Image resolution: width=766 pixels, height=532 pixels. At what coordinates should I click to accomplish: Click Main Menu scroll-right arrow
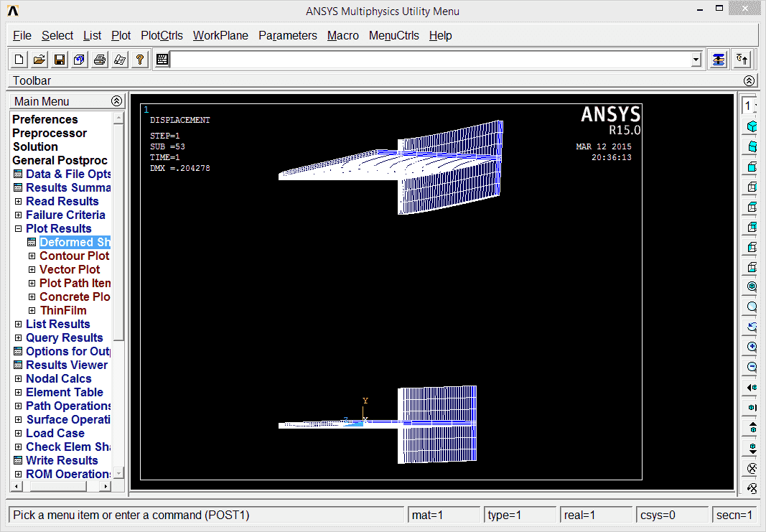pyautogui.click(x=106, y=486)
